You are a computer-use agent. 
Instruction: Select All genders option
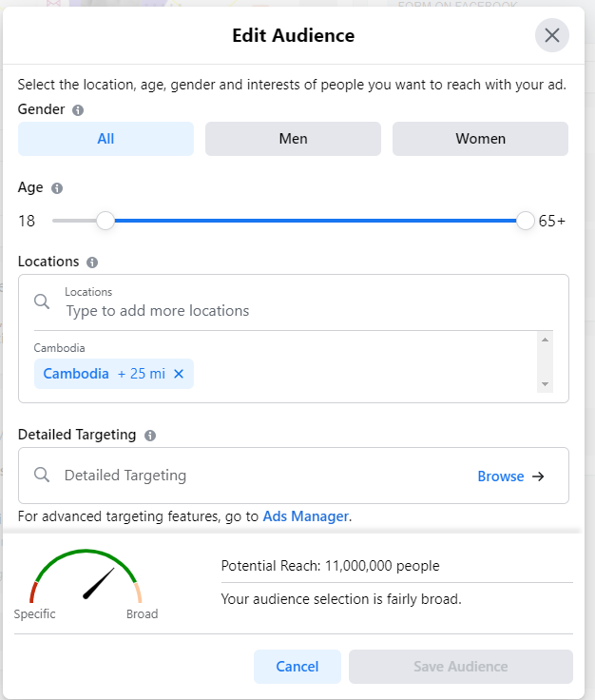[x=106, y=139]
